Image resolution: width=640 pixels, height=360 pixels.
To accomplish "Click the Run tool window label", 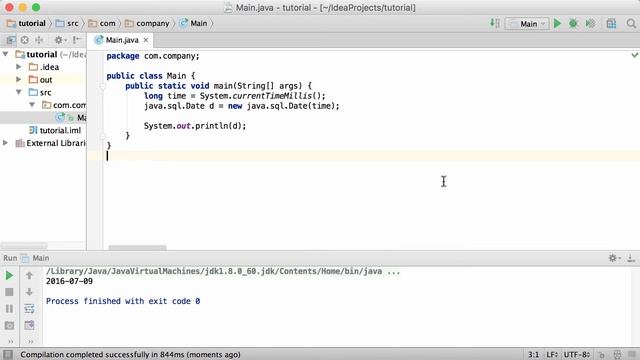I will (x=10, y=258).
